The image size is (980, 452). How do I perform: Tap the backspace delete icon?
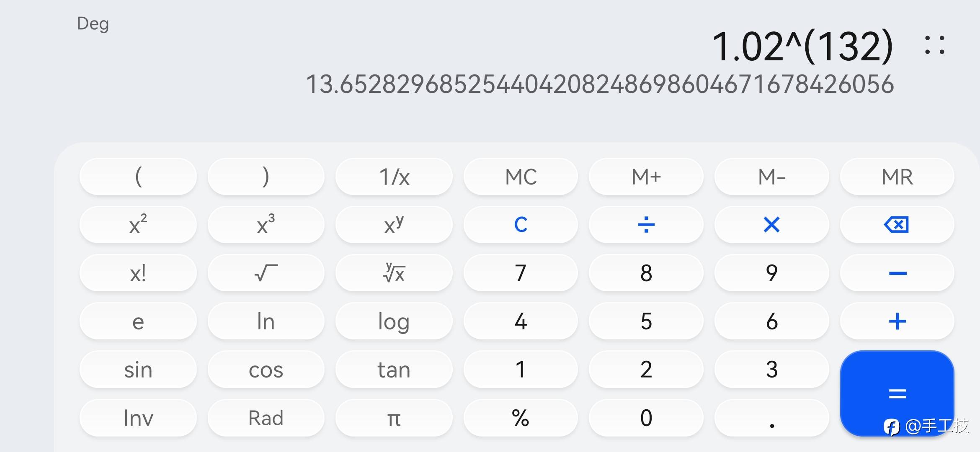coord(897,225)
